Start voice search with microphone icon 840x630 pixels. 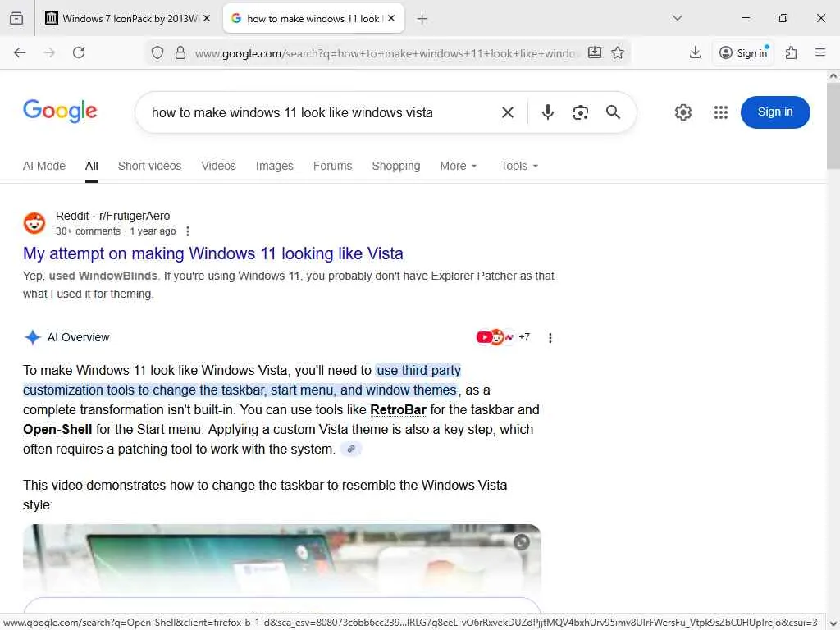[547, 112]
